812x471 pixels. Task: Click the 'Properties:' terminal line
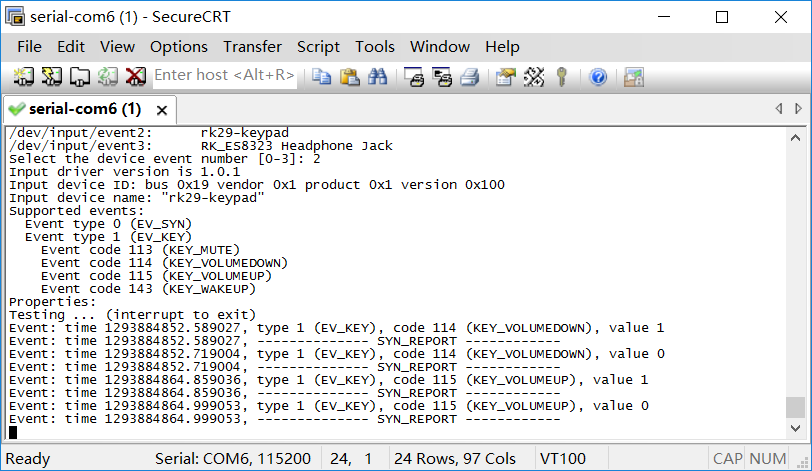(x=52, y=302)
